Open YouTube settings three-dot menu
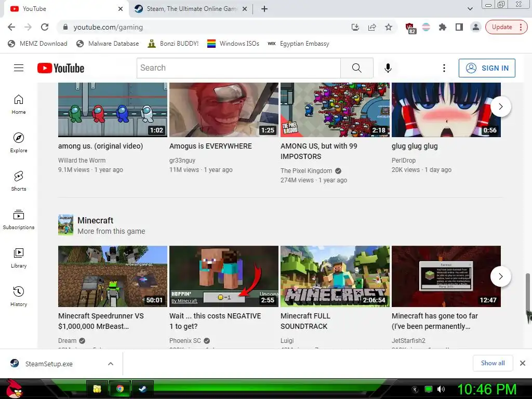 (x=444, y=68)
